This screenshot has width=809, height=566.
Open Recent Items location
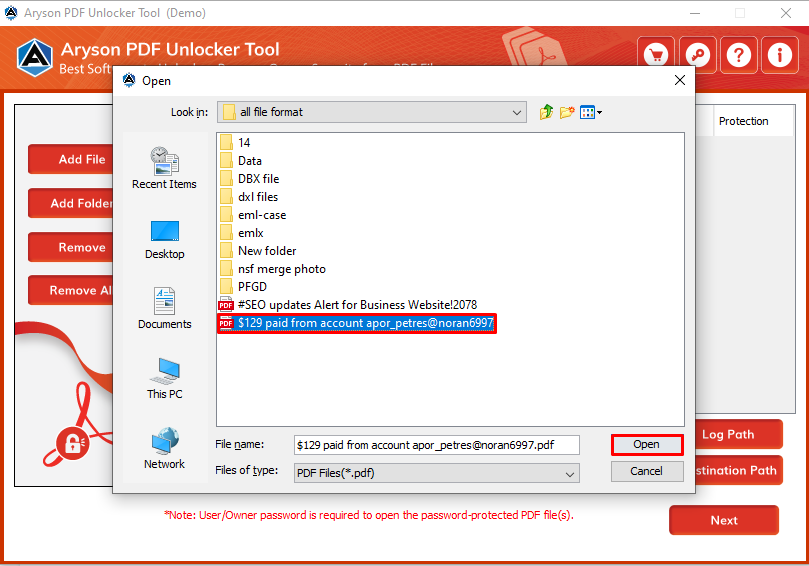pyautogui.click(x=164, y=168)
